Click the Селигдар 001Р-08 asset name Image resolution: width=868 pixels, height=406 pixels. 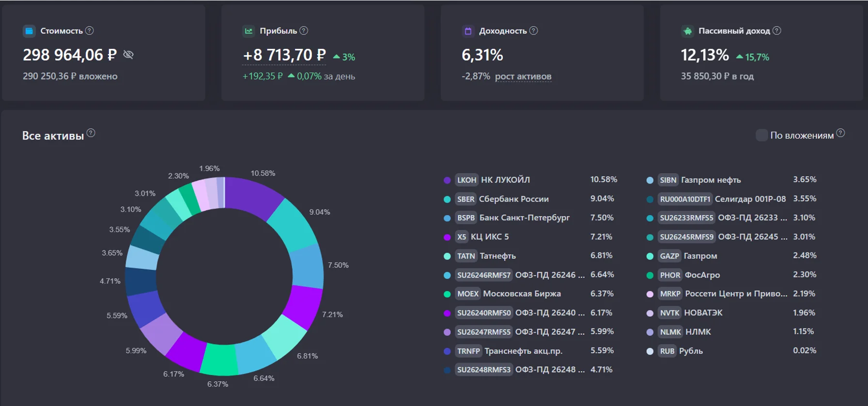(750, 199)
